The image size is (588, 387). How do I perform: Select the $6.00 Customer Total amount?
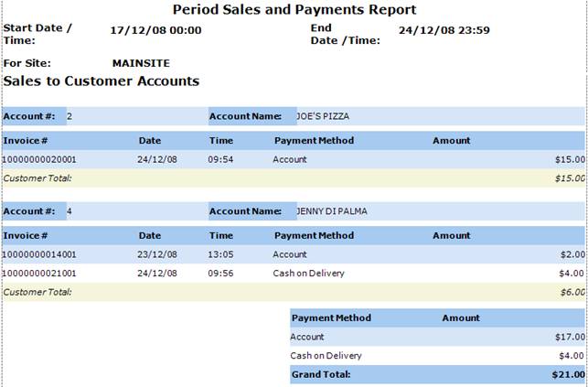pos(572,292)
